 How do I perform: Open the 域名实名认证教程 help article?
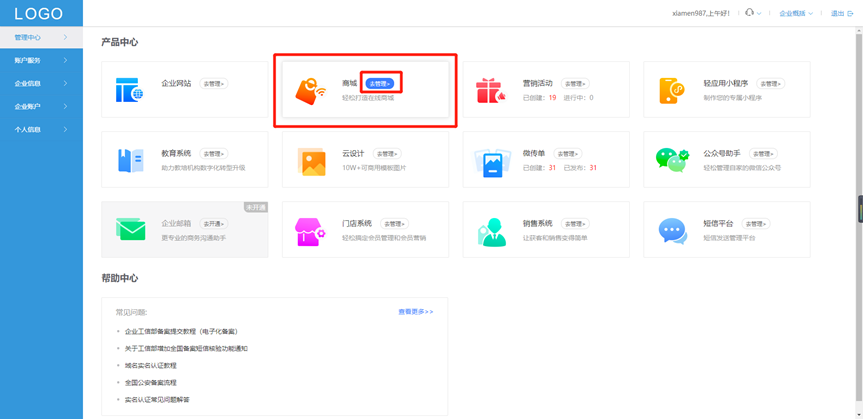(152, 365)
